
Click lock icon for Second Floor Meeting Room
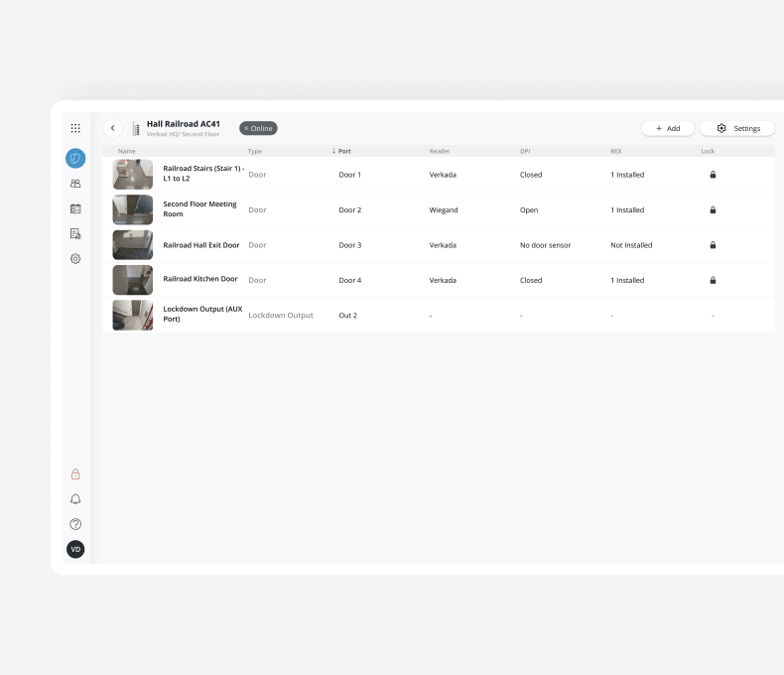click(x=713, y=210)
